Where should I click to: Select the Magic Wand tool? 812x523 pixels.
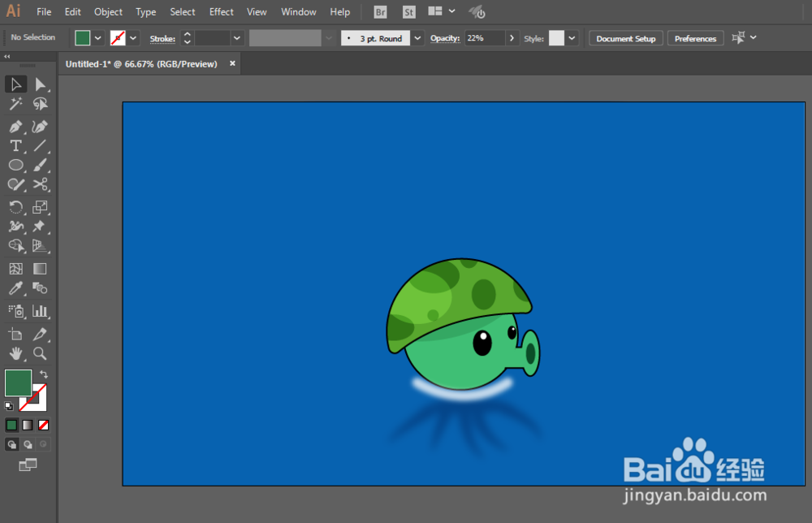pos(16,104)
